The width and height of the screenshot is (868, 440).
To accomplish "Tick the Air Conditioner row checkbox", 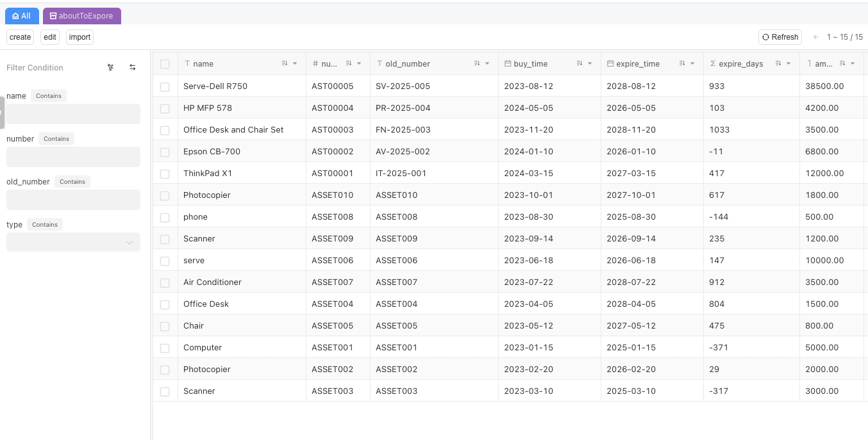I will click(x=165, y=282).
